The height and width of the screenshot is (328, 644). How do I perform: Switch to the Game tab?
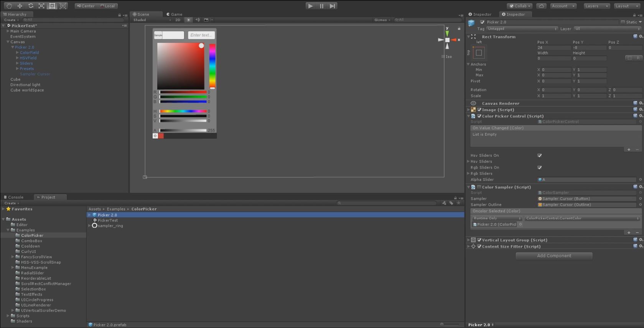pyautogui.click(x=174, y=14)
